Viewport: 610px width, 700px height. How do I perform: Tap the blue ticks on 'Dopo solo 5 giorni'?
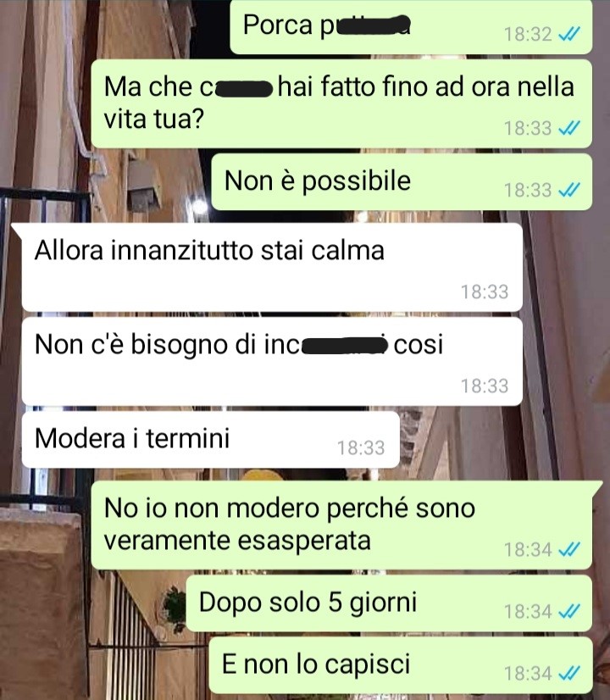click(x=569, y=612)
